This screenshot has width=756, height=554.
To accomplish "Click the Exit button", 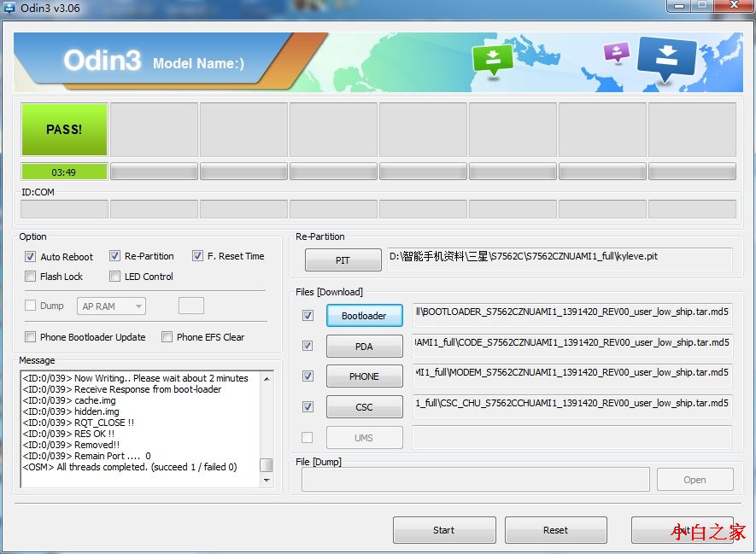I will (683, 530).
